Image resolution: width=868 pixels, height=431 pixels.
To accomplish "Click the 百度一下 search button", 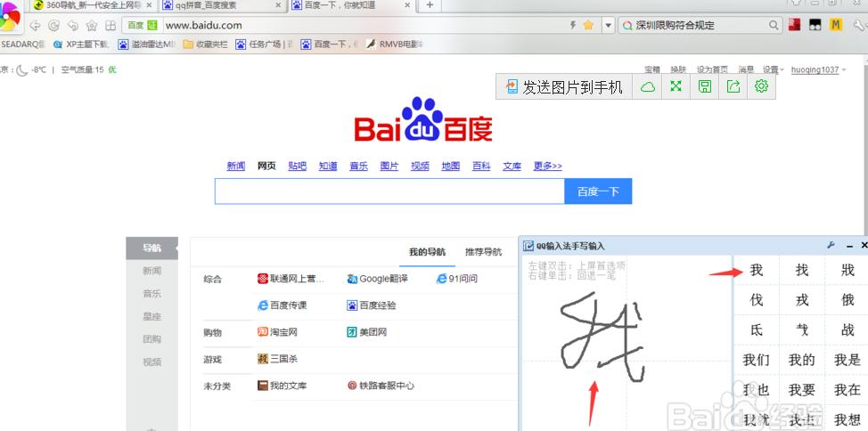I will (598, 191).
